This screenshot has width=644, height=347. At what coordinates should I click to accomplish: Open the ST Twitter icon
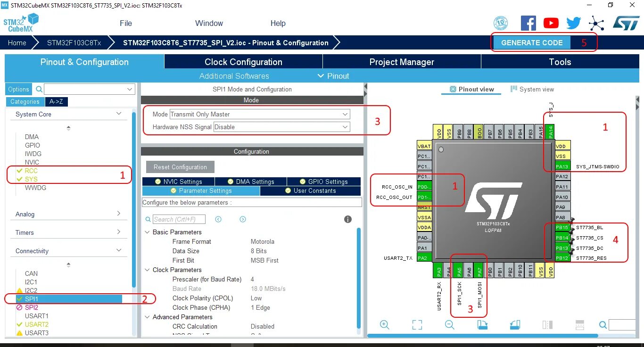click(x=573, y=23)
